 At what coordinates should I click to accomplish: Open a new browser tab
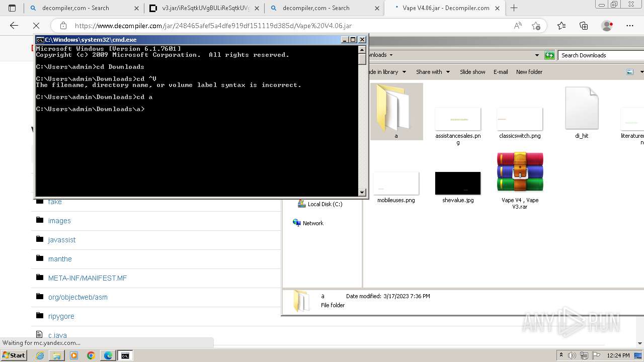(514, 8)
